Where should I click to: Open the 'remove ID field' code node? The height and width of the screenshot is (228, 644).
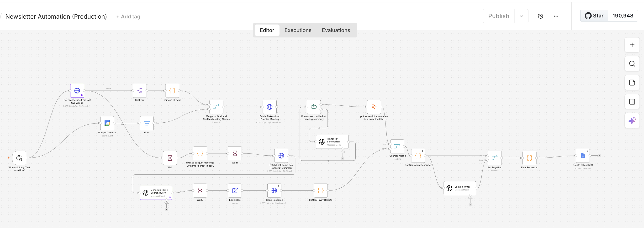coord(172,91)
